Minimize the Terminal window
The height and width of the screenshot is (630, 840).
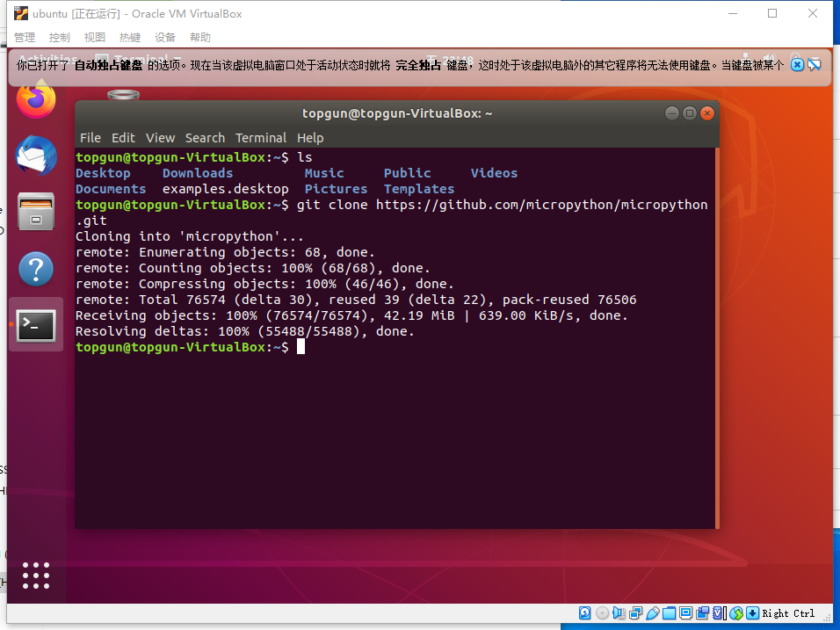click(x=672, y=113)
